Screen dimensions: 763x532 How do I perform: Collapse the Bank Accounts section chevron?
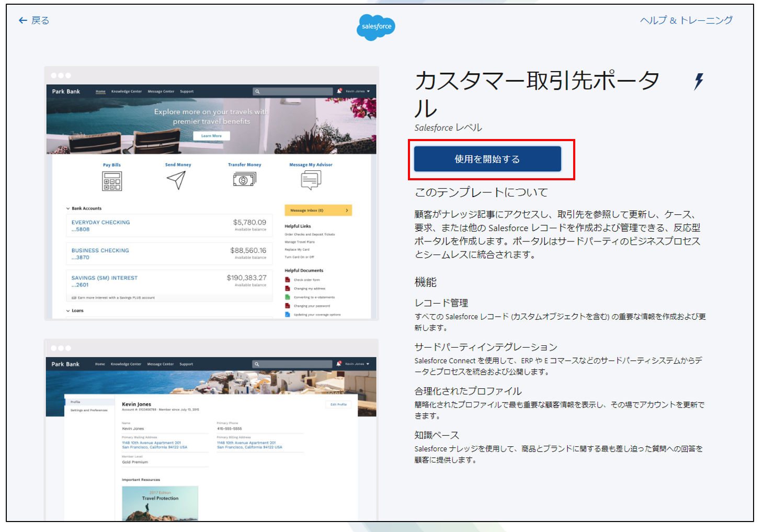pos(68,209)
